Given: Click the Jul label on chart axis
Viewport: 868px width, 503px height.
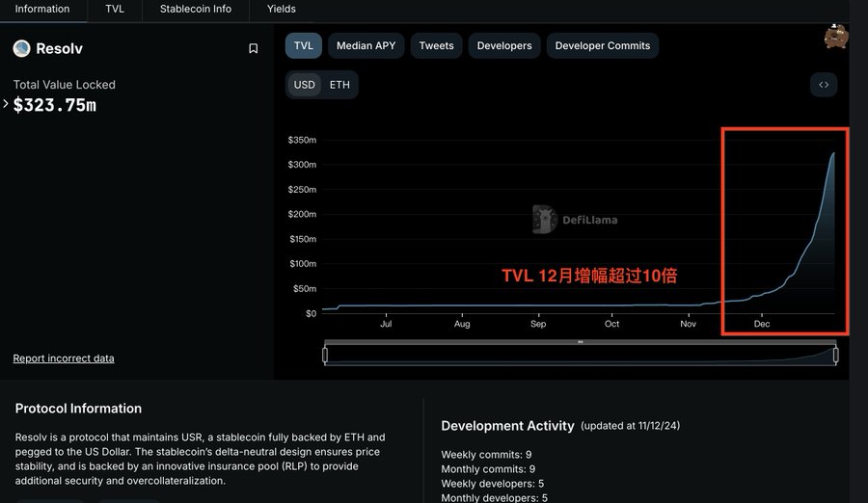Looking at the screenshot, I should 386,324.
